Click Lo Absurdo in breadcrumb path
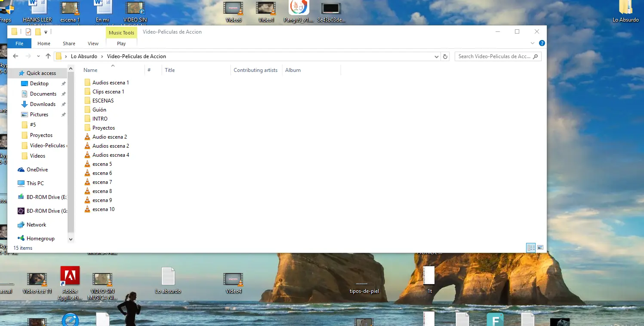The width and height of the screenshot is (644, 326). [84, 56]
